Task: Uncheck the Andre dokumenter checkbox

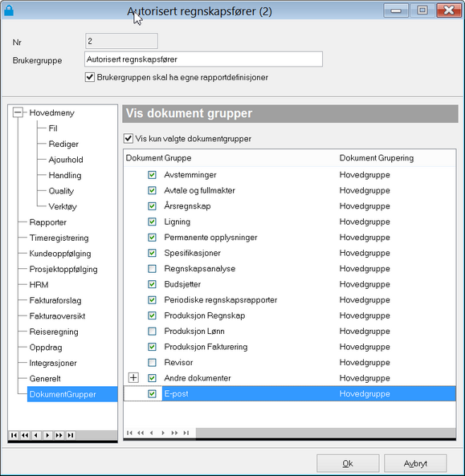Action: coord(152,378)
